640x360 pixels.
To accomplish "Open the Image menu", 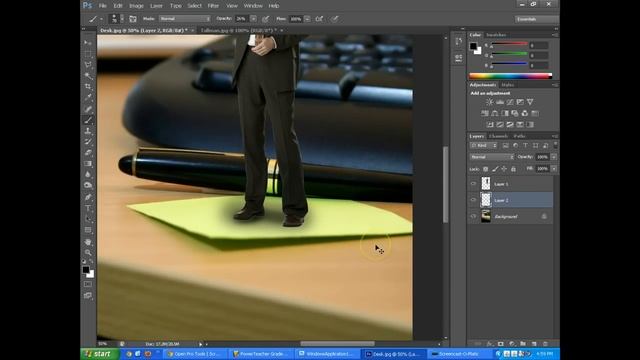I will (136, 6).
